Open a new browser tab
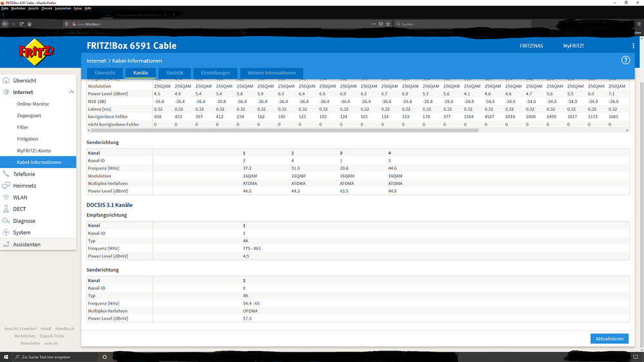This screenshot has width=644, height=362. [x=174, y=15]
